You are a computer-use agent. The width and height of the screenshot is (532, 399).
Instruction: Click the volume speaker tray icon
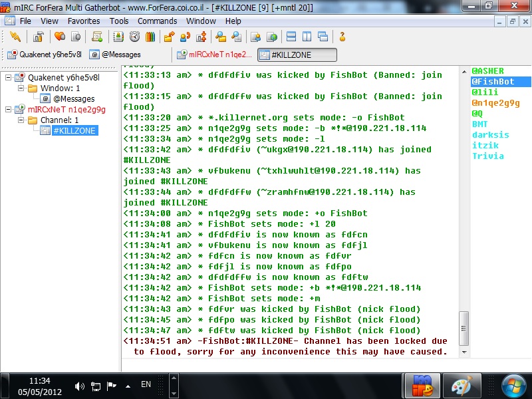tap(79, 386)
